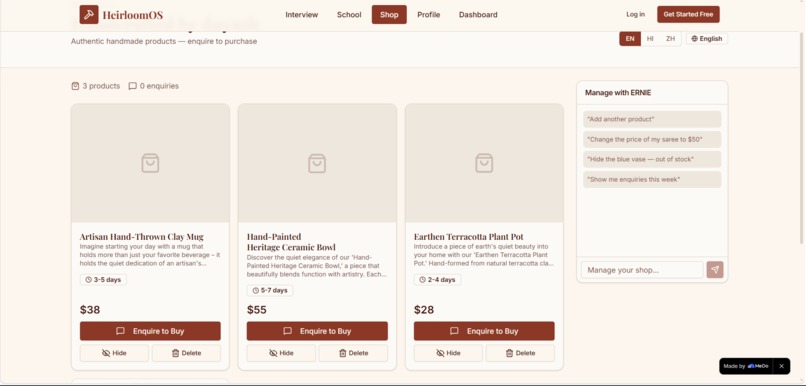Focus the Manage your shop input field
This screenshot has width=806, height=386.
[x=642, y=270]
